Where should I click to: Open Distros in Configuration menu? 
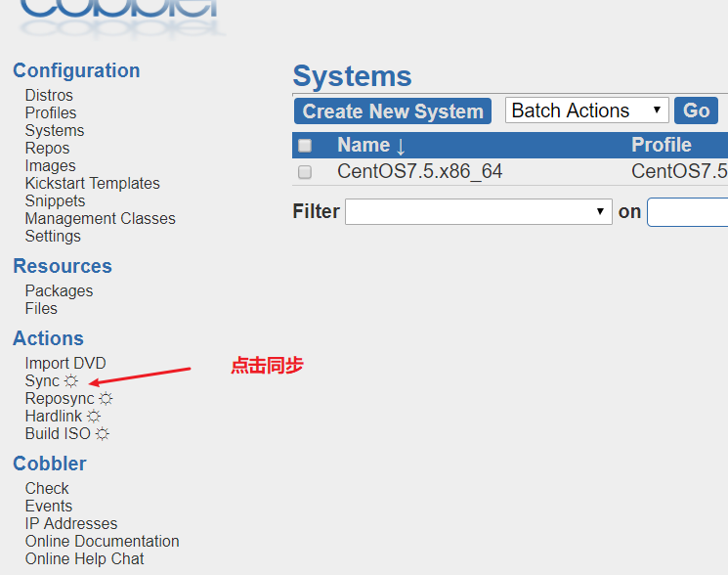click(x=49, y=96)
